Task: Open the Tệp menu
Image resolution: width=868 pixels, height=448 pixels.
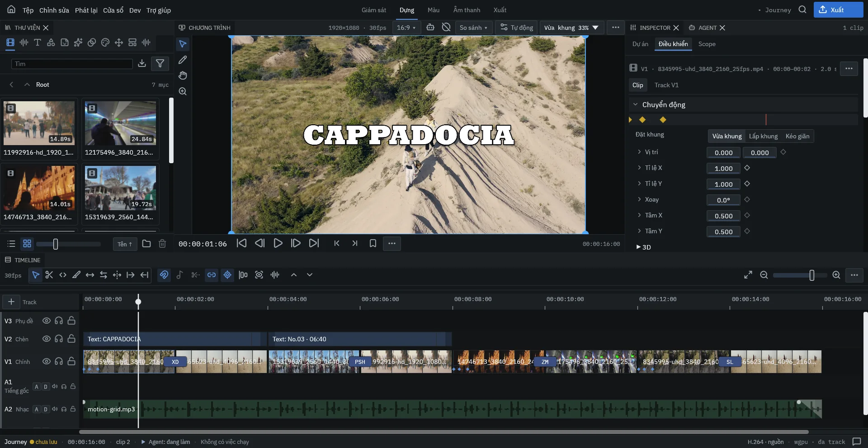Action: coord(28,10)
